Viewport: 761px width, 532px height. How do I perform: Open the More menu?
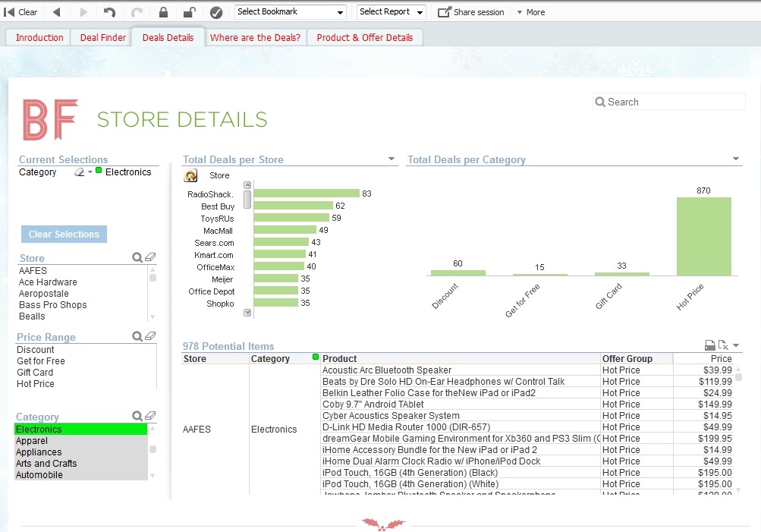click(530, 12)
